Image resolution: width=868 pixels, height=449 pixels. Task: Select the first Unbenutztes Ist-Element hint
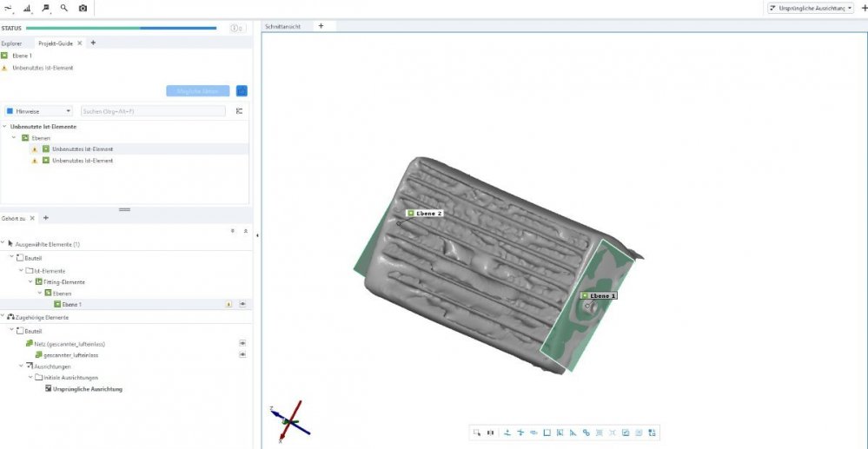(83, 149)
